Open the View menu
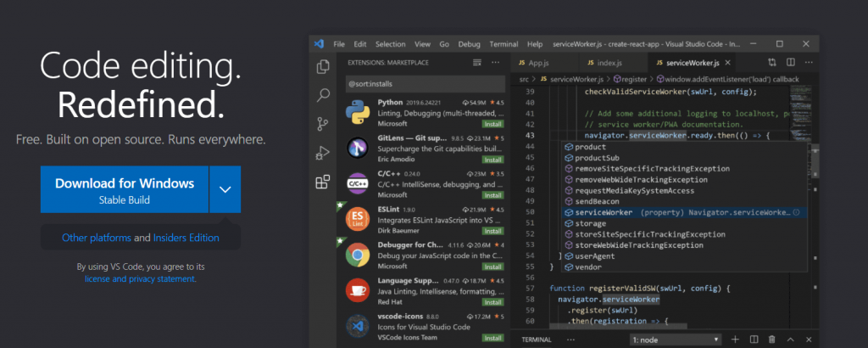 click(422, 44)
